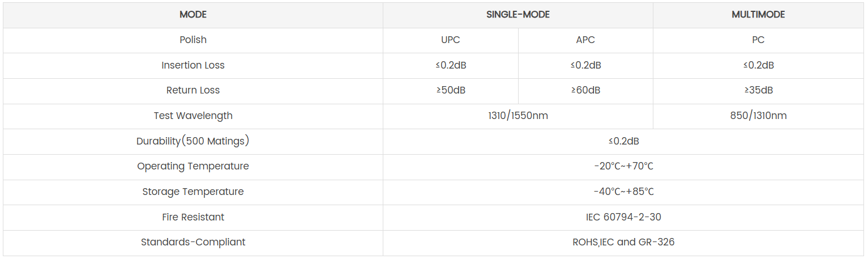Click the MODE column header
This screenshot has height=259, width=868.
(193, 15)
